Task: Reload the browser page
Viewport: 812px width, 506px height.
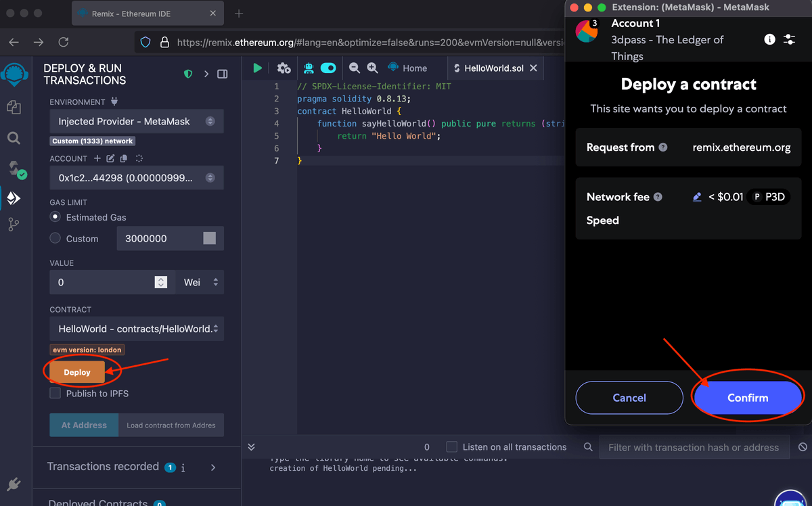Action: (x=64, y=42)
